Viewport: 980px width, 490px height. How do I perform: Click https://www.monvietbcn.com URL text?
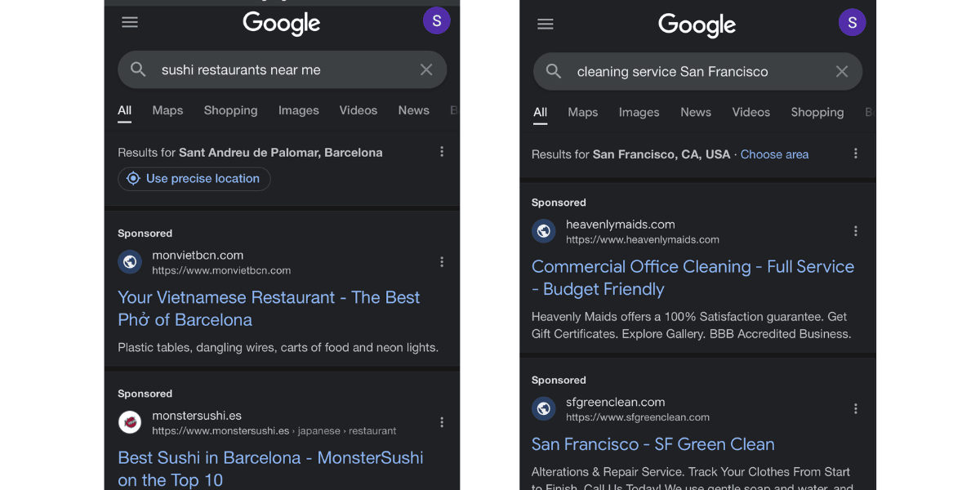pos(221,270)
